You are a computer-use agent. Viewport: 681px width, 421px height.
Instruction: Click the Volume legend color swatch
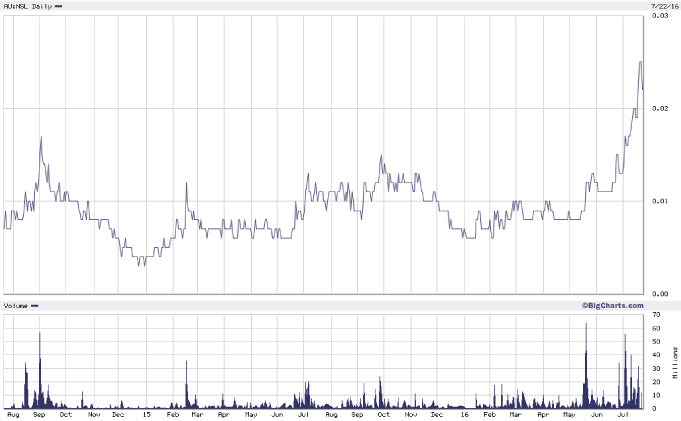point(35,305)
